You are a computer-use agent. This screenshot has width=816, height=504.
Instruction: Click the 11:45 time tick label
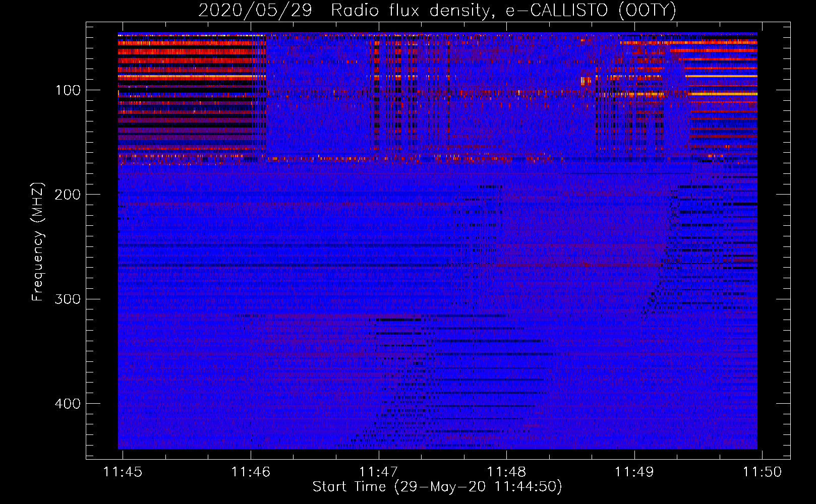[123, 472]
